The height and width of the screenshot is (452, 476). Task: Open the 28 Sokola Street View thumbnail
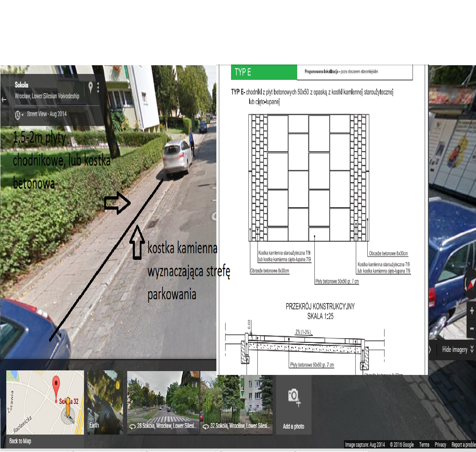pos(163,403)
